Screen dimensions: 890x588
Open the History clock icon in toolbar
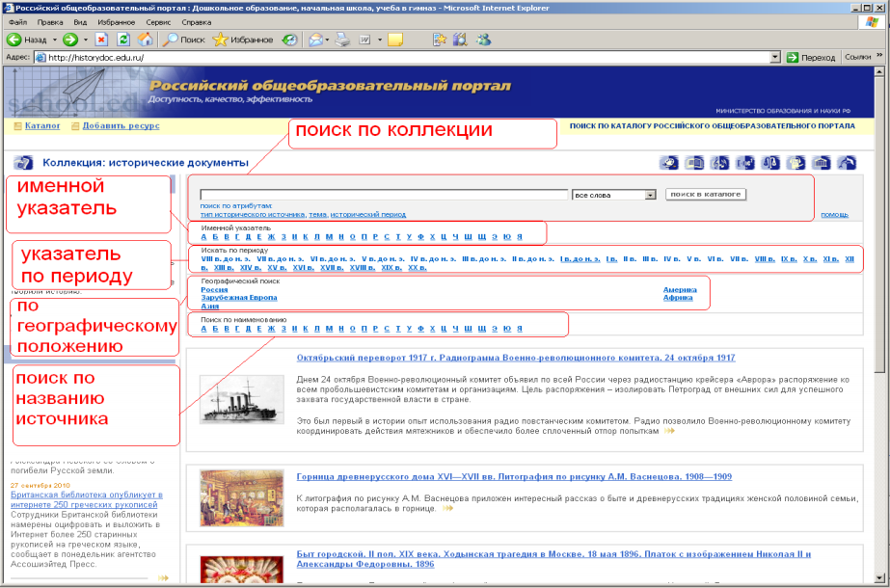(x=290, y=40)
